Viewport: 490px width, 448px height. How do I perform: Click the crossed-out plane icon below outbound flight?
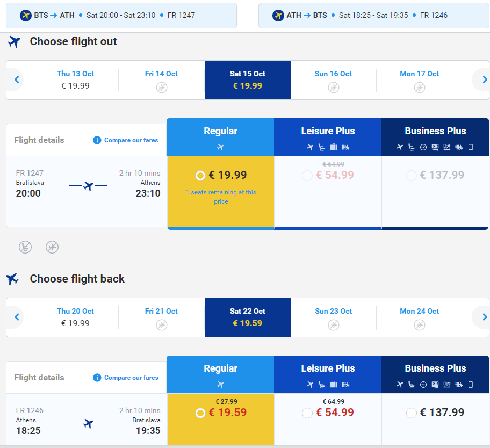tap(52, 247)
